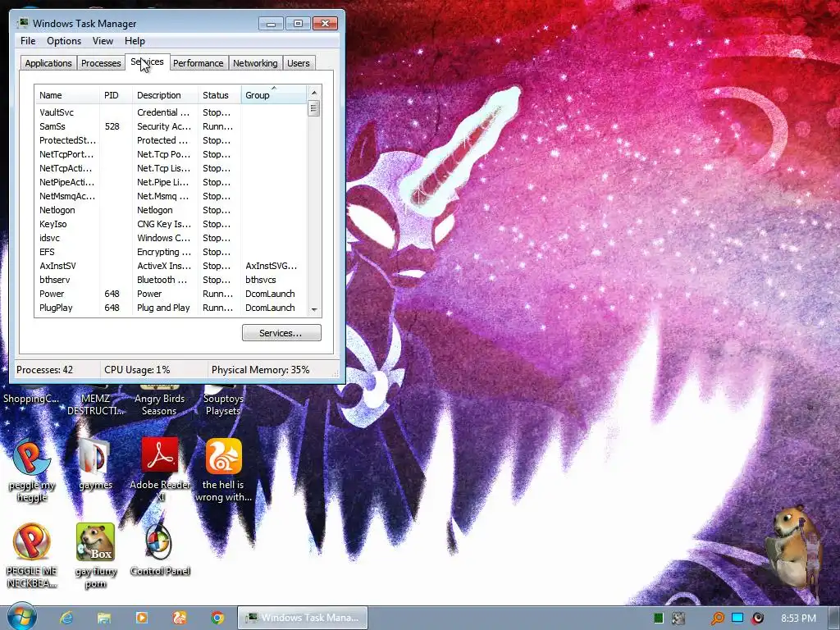840x630 pixels.
Task: Sort services by the Status column header
Action: pos(220,95)
